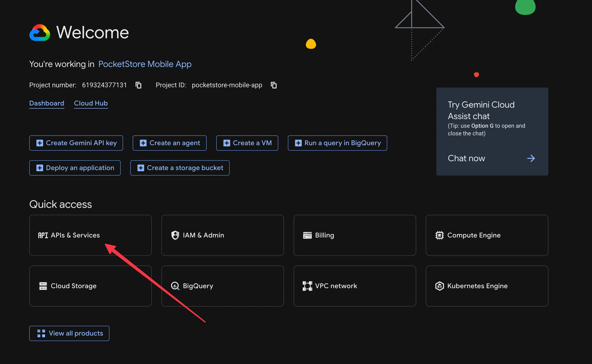Select the Create an agent button

point(170,143)
